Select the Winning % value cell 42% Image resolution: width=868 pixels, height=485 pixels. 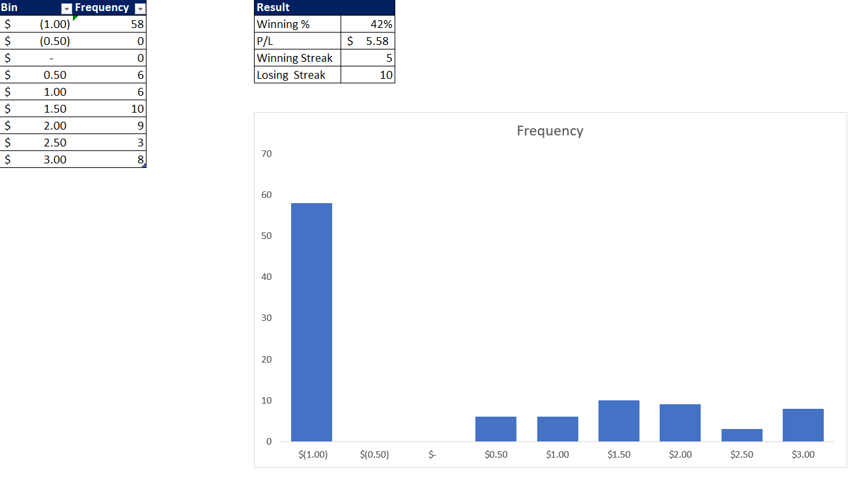[x=368, y=24]
